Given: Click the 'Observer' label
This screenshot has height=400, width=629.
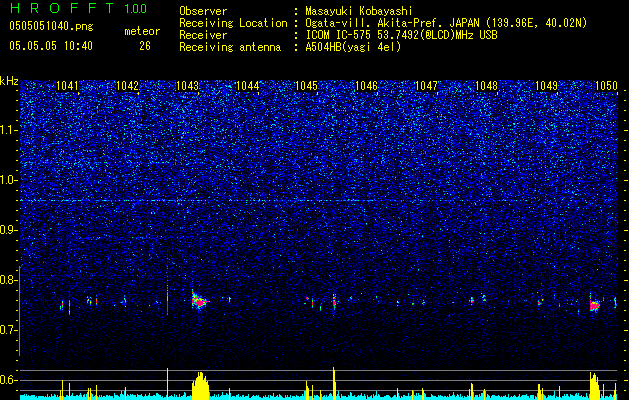Looking at the screenshot, I should pyautogui.click(x=203, y=11).
